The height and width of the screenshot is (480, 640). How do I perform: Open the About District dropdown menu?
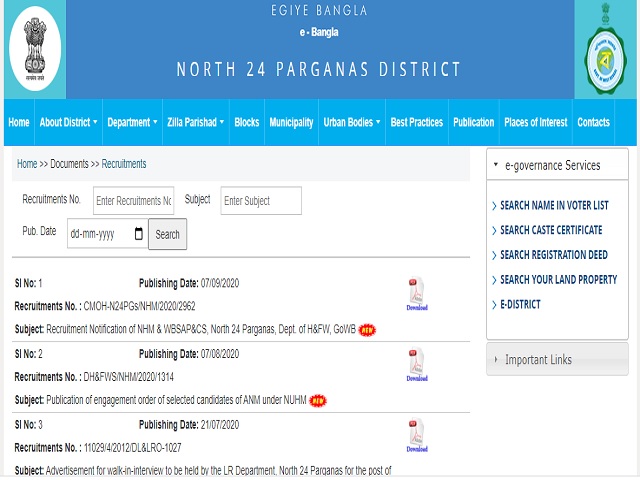pyautogui.click(x=69, y=122)
